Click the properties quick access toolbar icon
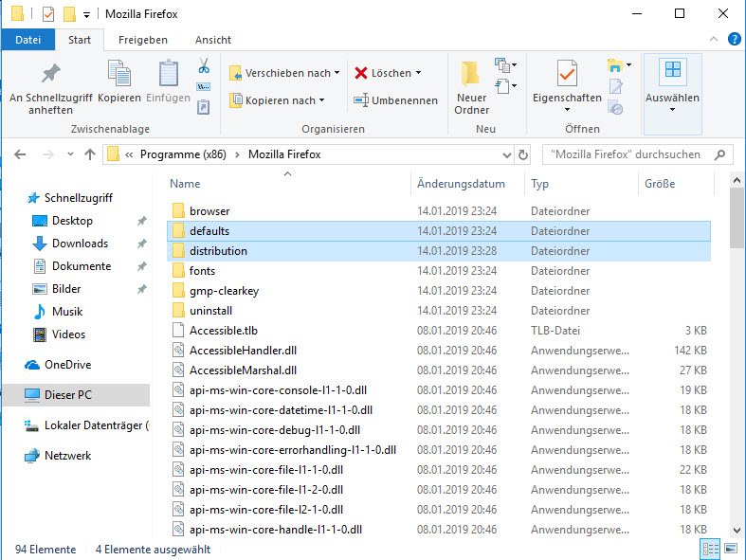 [48, 14]
